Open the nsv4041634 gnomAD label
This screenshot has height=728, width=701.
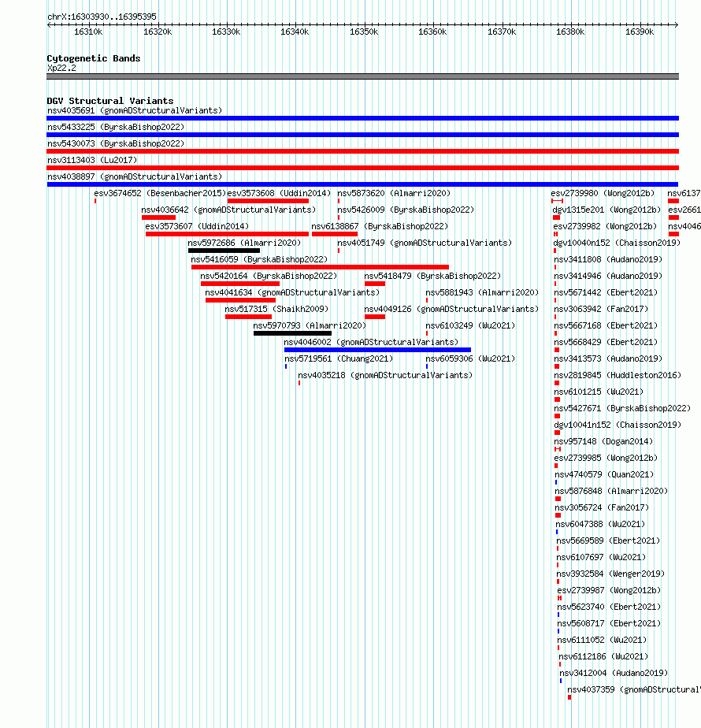pos(292,292)
